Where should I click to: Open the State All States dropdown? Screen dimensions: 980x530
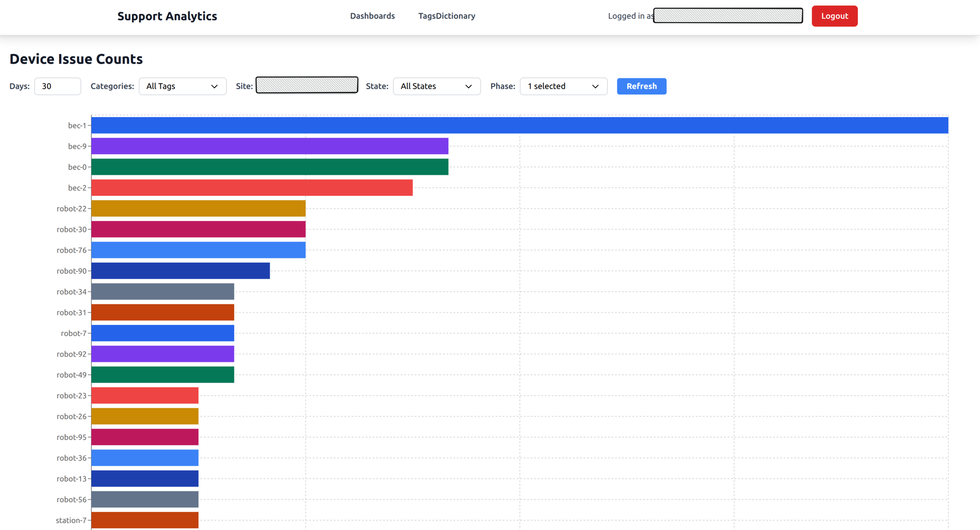pos(436,86)
